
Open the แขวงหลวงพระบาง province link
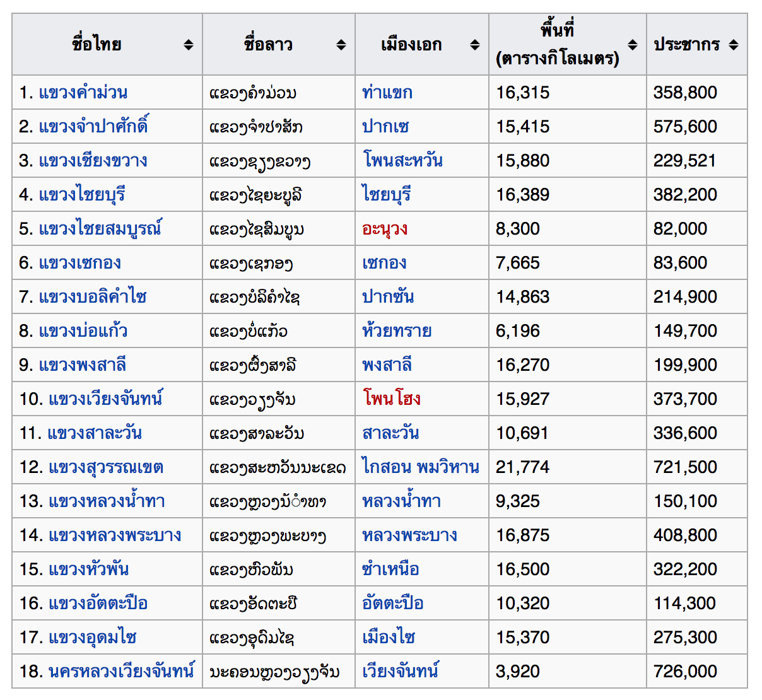coord(115,535)
